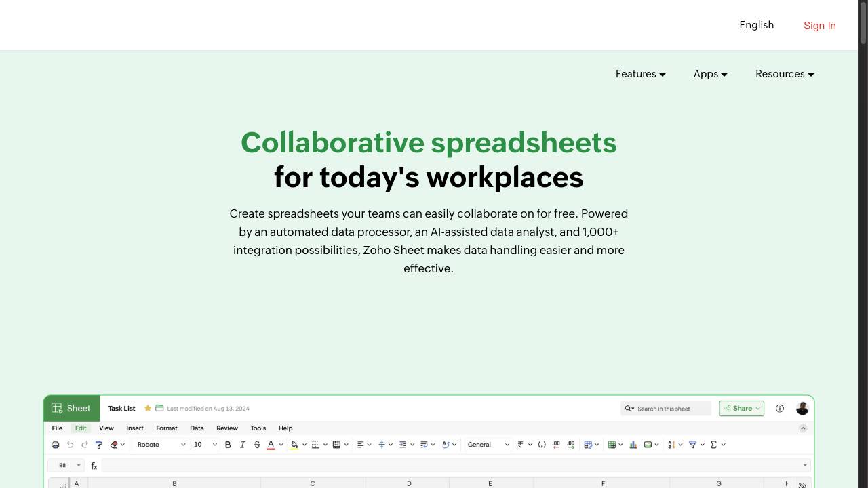The height and width of the screenshot is (488, 868).
Task: Click the gold favorite star icon
Action: (x=147, y=408)
